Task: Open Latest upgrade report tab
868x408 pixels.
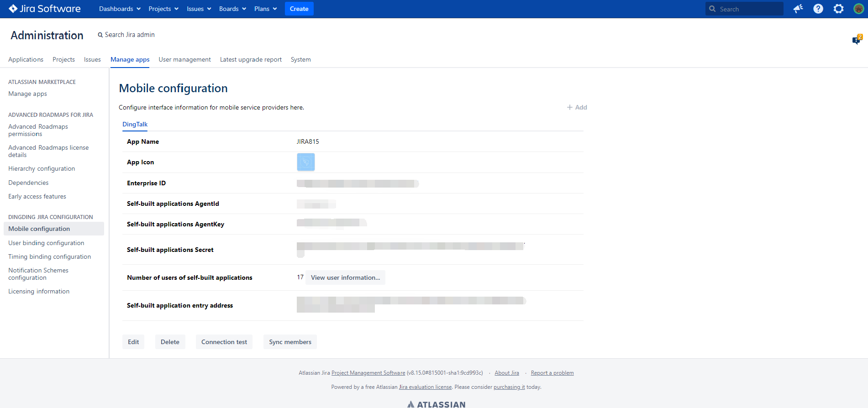Action: [x=251, y=59]
